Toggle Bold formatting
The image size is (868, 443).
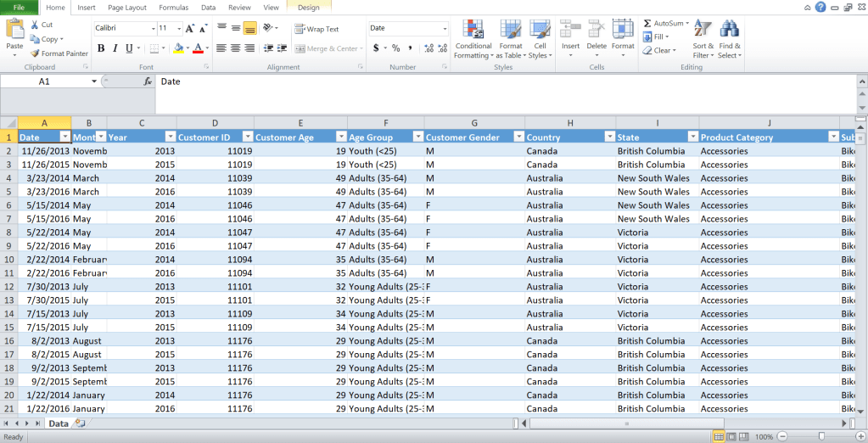tap(101, 48)
